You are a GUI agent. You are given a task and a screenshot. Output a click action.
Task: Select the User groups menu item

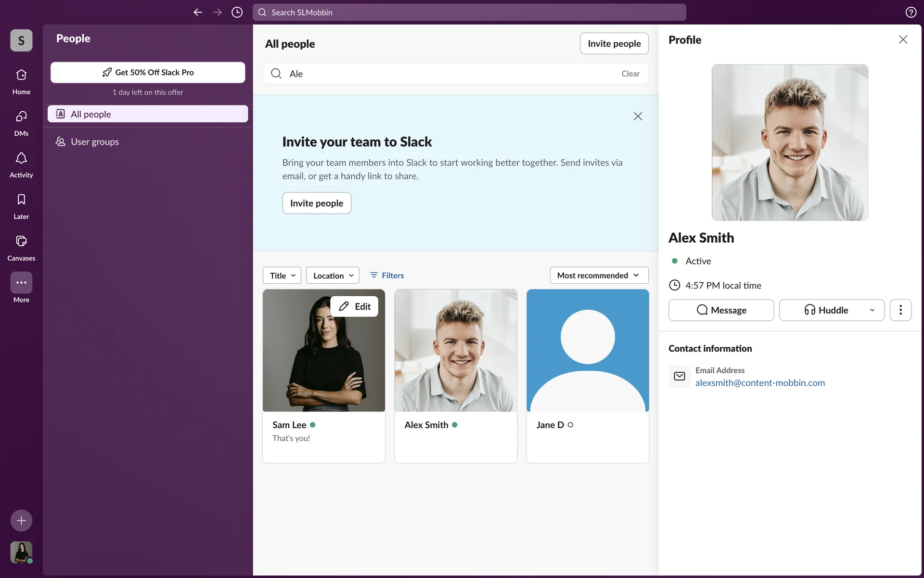tap(95, 142)
